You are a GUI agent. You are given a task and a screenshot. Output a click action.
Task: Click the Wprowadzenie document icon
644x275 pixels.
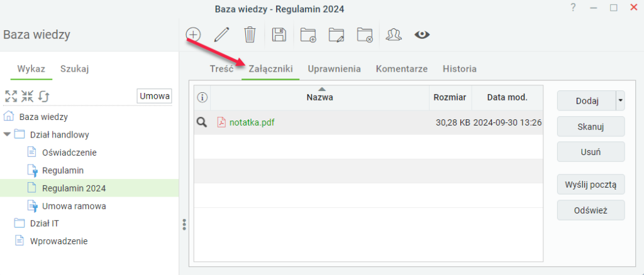(x=19, y=240)
